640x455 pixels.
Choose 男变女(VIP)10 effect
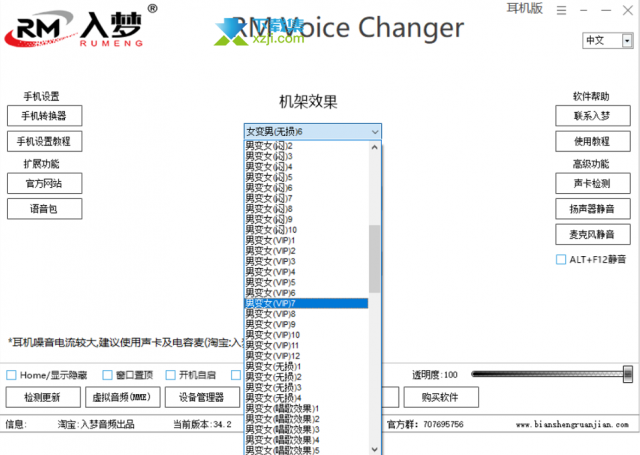pos(306,335)
